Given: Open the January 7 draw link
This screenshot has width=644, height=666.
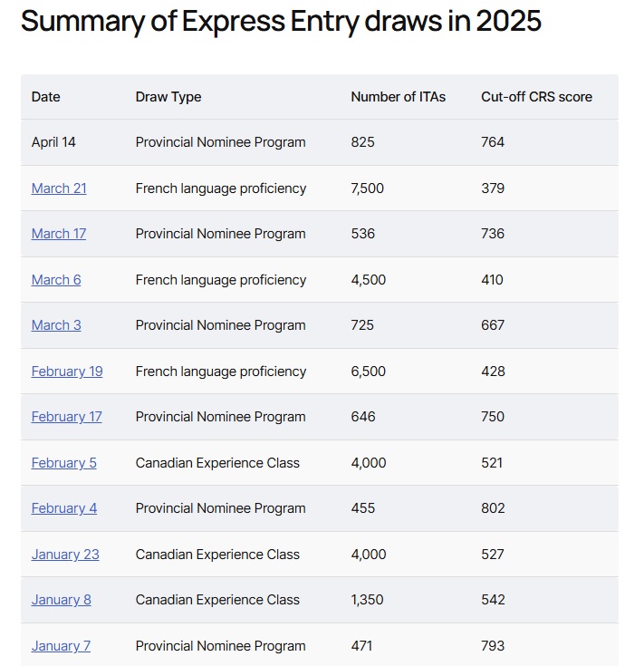Looking at the screenshot, I should coord(61,646).
